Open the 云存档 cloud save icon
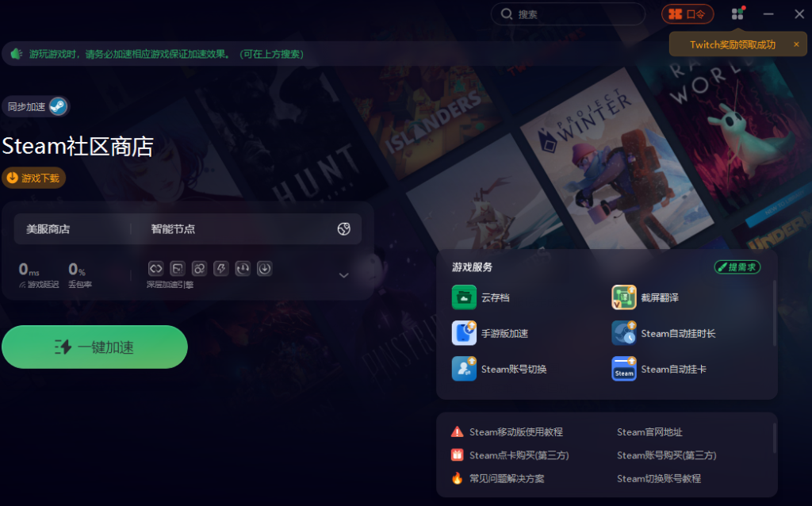 point(464,297)
